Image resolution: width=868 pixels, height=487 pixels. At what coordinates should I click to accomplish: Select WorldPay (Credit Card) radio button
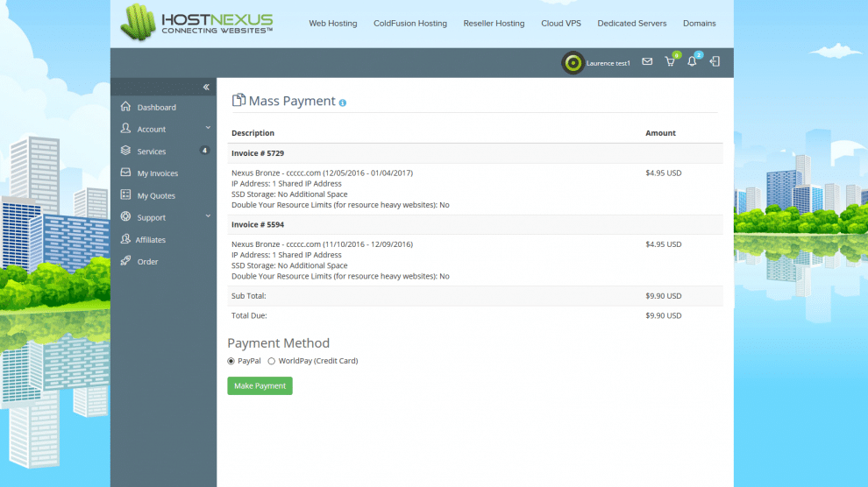pyautogui.click(x=271, y=361)
